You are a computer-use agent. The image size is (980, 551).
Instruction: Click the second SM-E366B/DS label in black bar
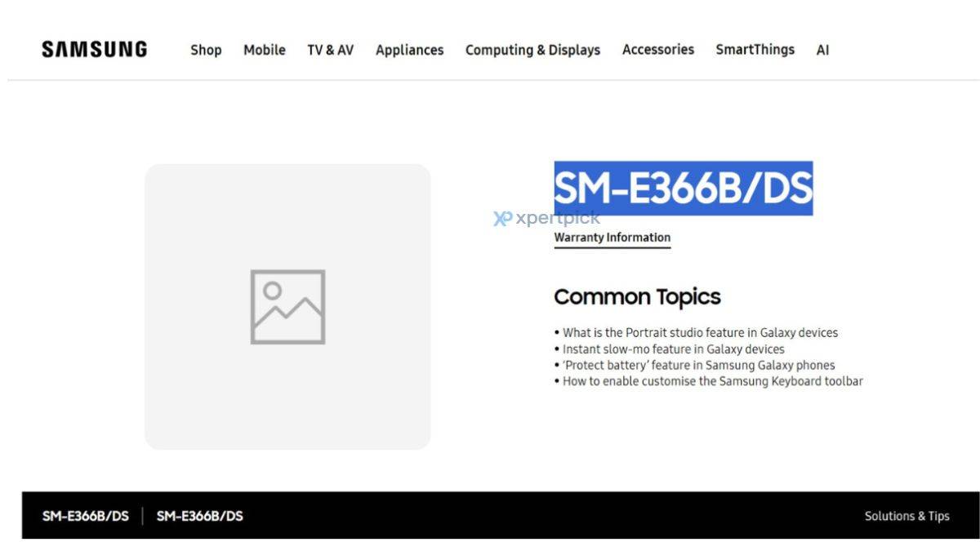[x=199, y=516]
